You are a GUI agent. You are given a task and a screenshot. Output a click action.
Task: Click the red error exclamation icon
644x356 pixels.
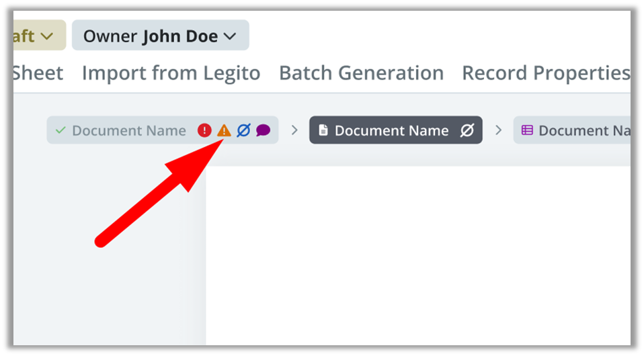pyautogui.click(x=204, y=130)
